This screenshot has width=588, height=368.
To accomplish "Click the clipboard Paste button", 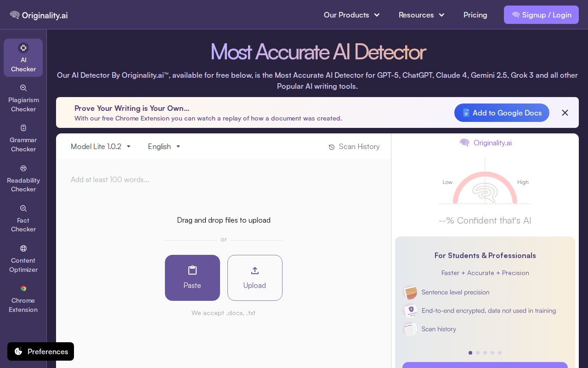I will pos(192,278).
